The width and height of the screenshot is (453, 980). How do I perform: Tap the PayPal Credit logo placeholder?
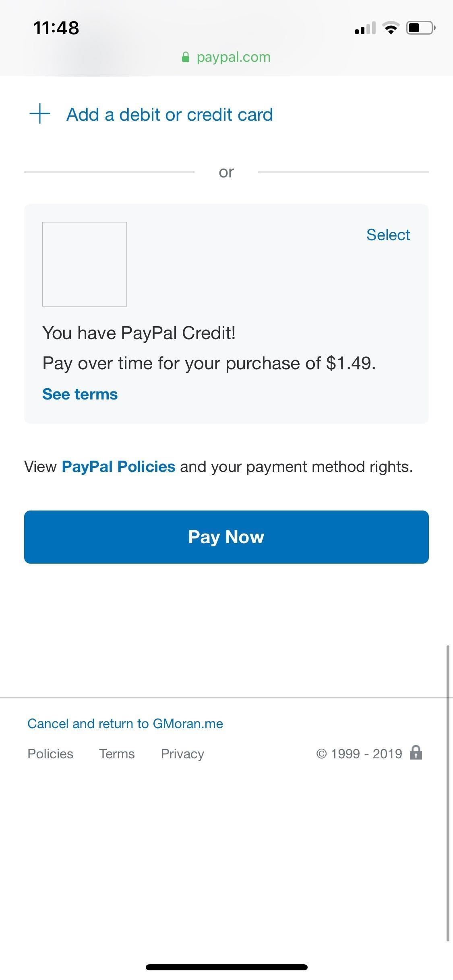tap(85, 264)
